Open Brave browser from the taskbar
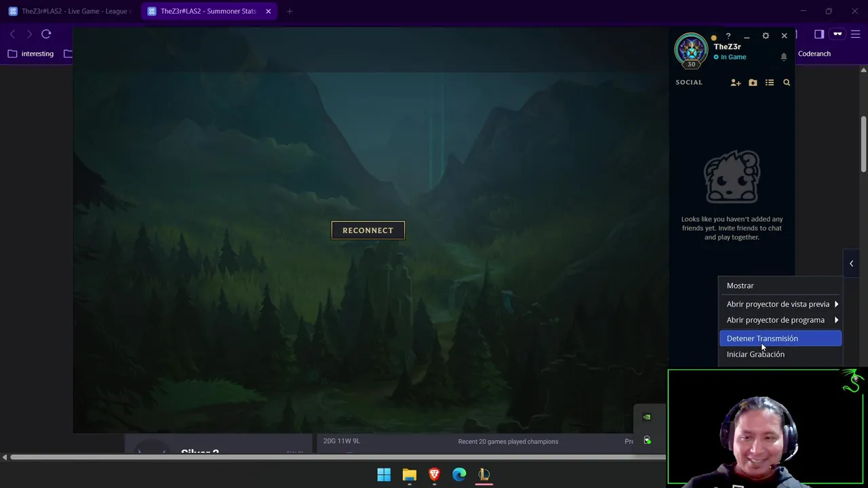868x488 pixels. tap(434, 474)
